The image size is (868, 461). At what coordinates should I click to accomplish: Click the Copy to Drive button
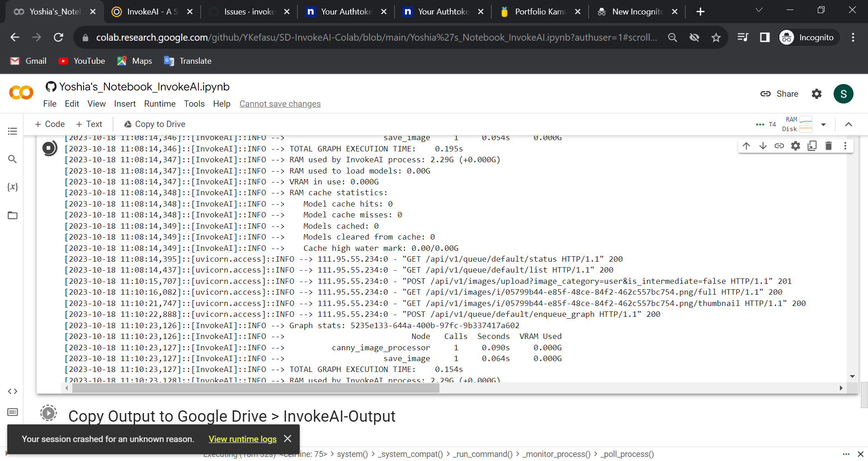pyautogui.click(x=154, y=124)
